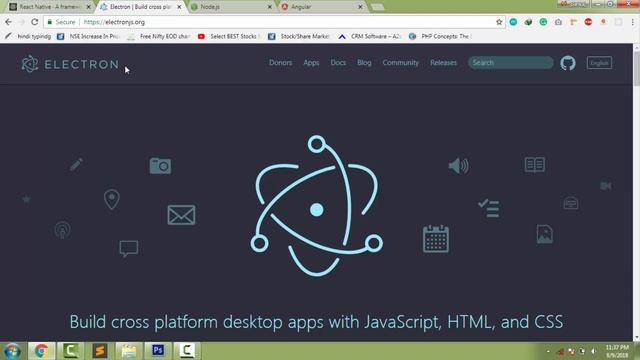640x360 pixels.
Task: Click the speaker volume icon in hero
Action: [458, 165]
